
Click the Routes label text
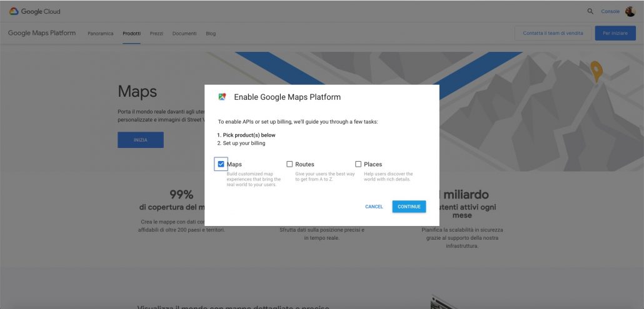(x=304, y=164)
